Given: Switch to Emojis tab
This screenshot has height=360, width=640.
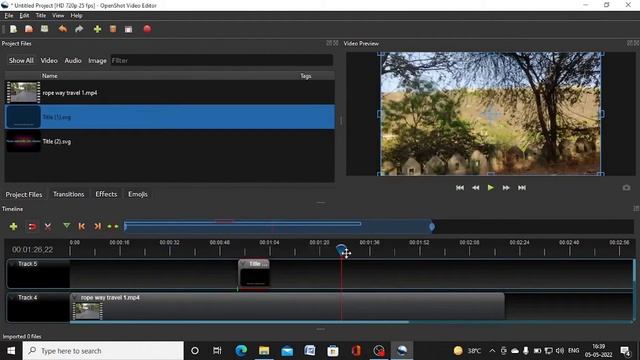Looking at the screenshot, I should [138, 194].
